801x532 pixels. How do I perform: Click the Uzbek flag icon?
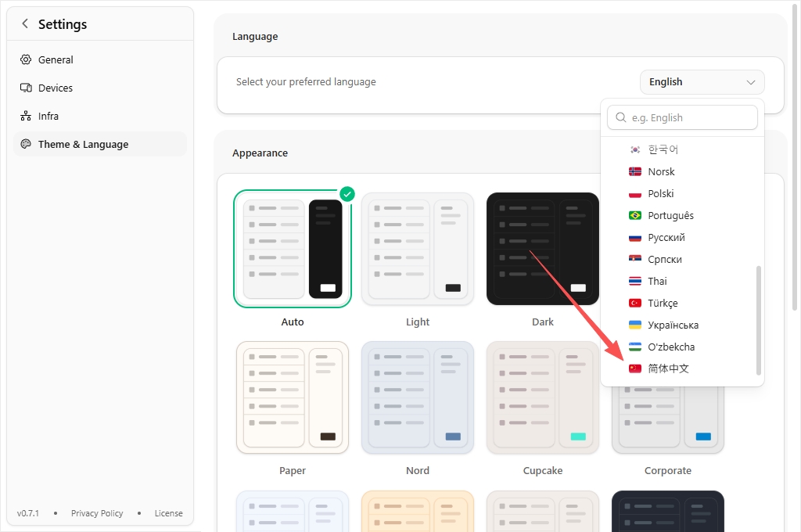pos(635,347)
